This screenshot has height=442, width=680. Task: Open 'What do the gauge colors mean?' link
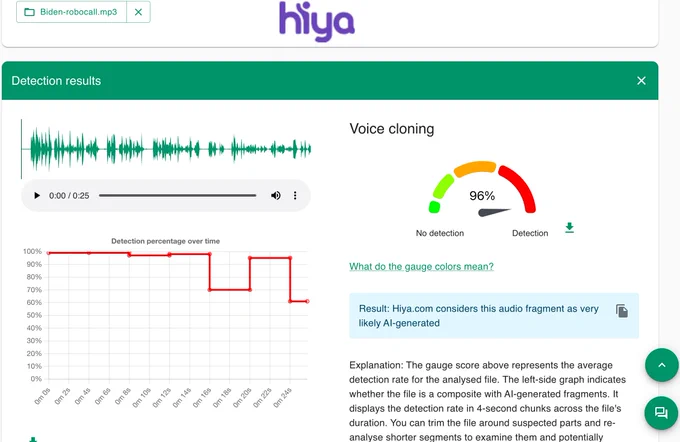pyautogui.click(x=421, y=266)
